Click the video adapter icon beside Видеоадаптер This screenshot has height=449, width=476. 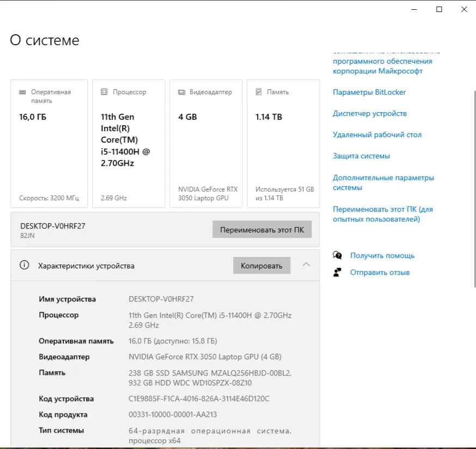pyautogui.click(x=181, y=92)
